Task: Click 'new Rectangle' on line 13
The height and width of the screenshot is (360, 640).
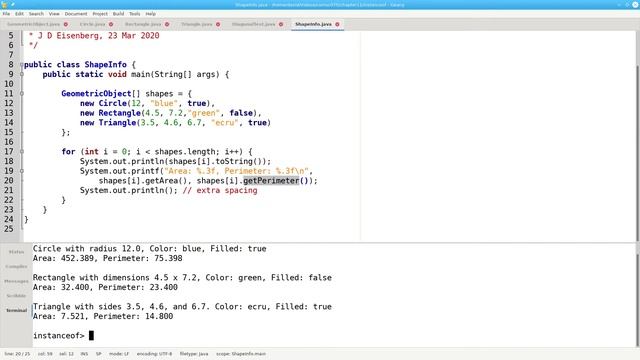Action: [110, 113]
